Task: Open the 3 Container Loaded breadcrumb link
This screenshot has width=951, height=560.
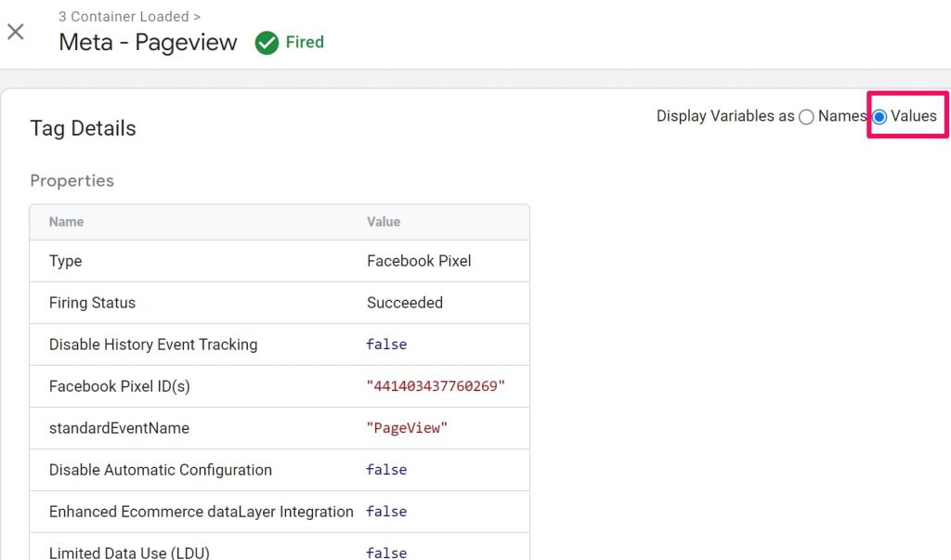Action: [x=124, y=16]
